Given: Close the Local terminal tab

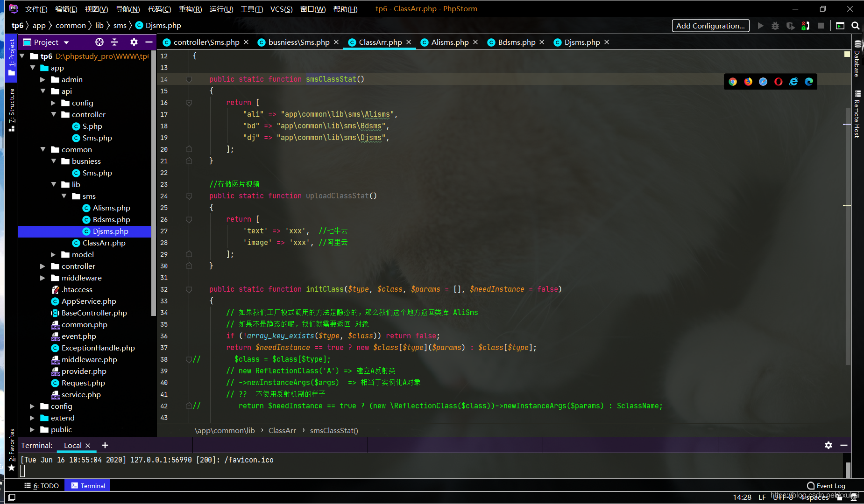Looking at the screenshot, I should point(88,446).
